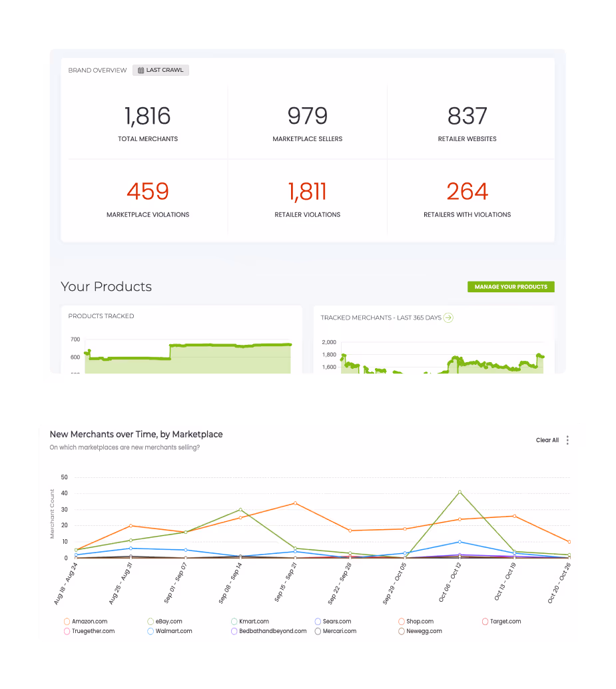Screen dimensions: 616x689
Task: Click the 1,816 Total Merchants stat
Action: 147,116
